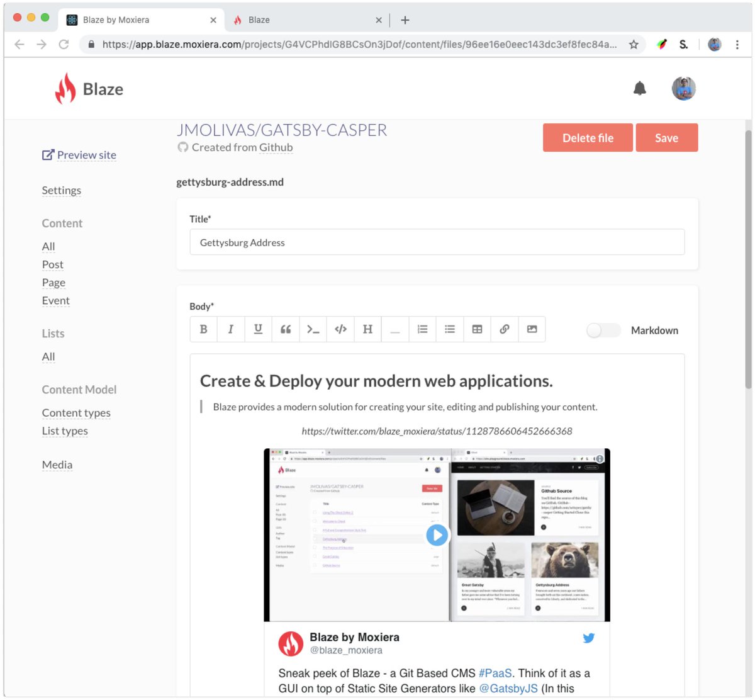The image size is (755, 700).
Task: Click the inline code </> icon
Action: point(340,329)
